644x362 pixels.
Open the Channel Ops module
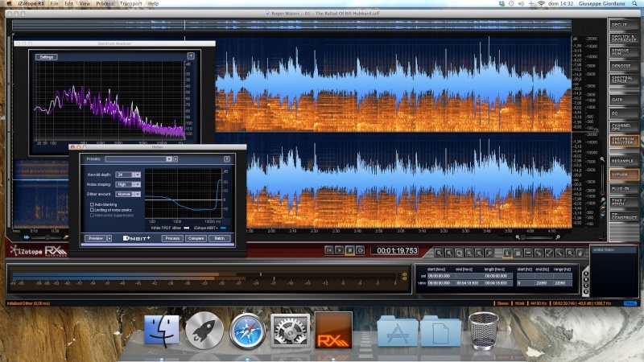click(x=624, y=127)
